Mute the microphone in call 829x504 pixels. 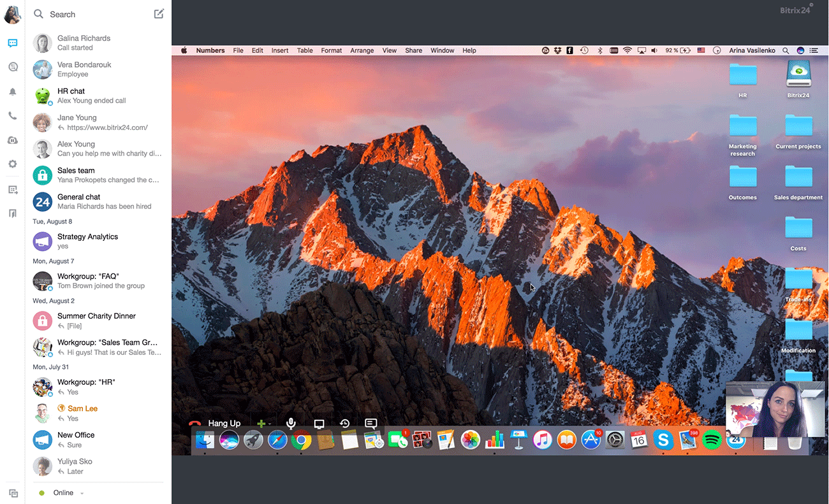click(x=291, y=423)
